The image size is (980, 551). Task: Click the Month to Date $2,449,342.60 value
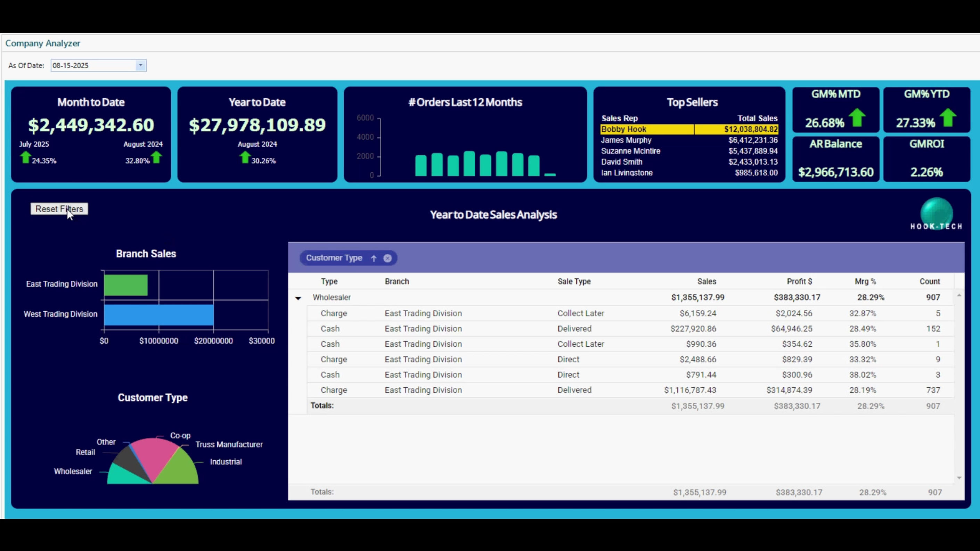[91, 125]
